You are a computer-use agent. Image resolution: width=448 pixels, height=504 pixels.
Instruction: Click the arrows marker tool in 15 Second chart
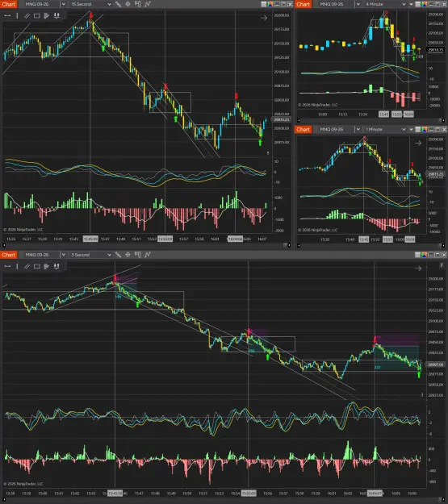[57, 15]
